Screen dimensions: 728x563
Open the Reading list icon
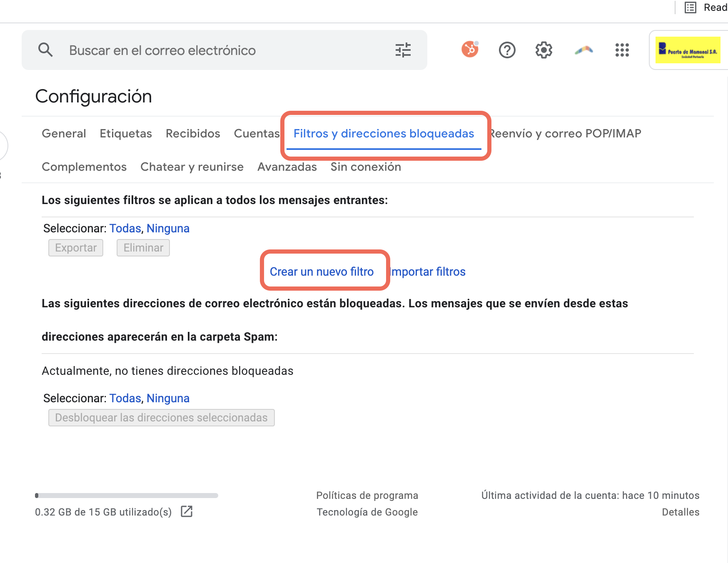(x=691, y=7)
